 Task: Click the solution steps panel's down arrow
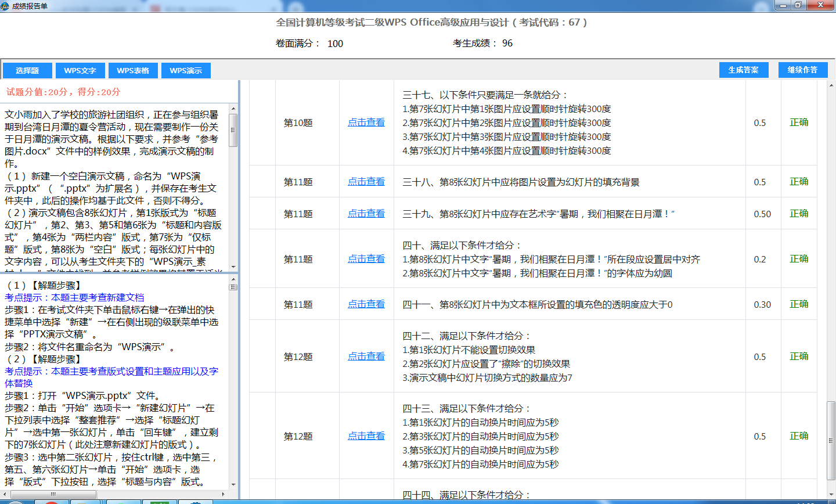233,485
